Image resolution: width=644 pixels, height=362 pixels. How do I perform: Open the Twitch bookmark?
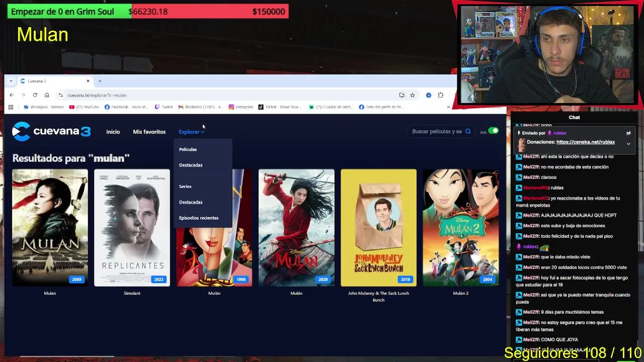[x=164, y=107]
